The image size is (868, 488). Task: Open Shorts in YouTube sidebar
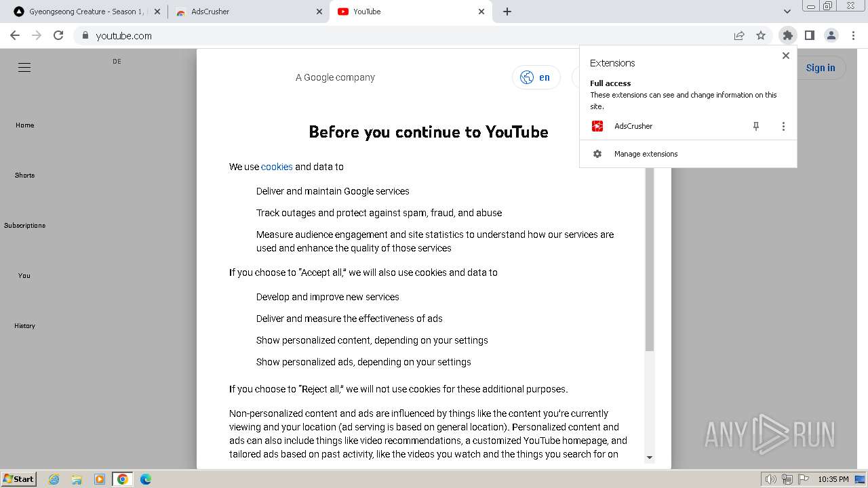click(24, 175)
